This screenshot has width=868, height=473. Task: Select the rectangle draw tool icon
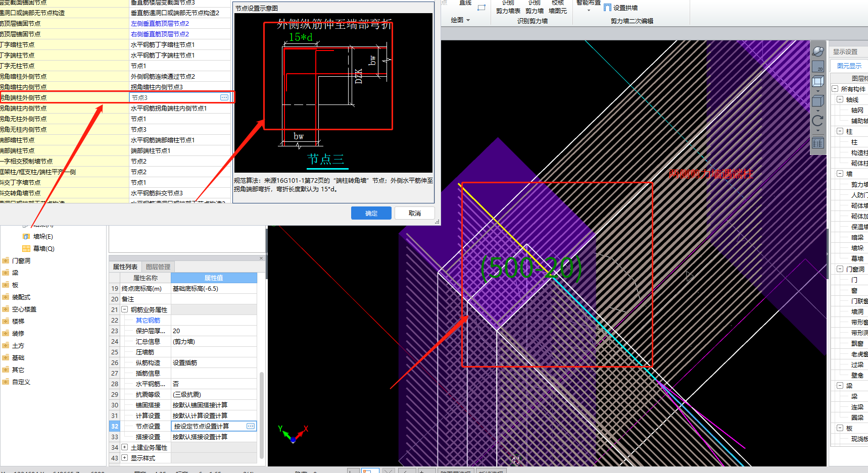[481, 8]
